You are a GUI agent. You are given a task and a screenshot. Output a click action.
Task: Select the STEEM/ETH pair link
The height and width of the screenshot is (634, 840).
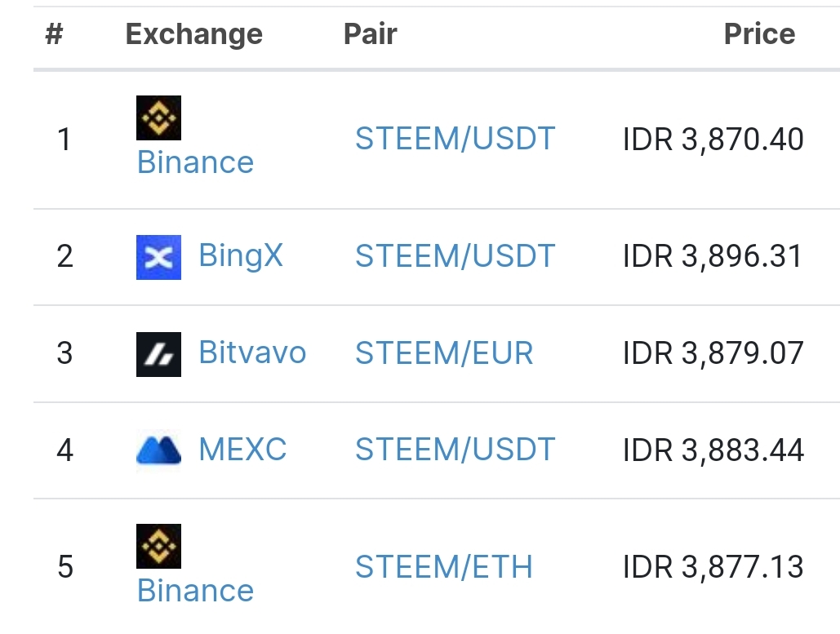point(443,567)
